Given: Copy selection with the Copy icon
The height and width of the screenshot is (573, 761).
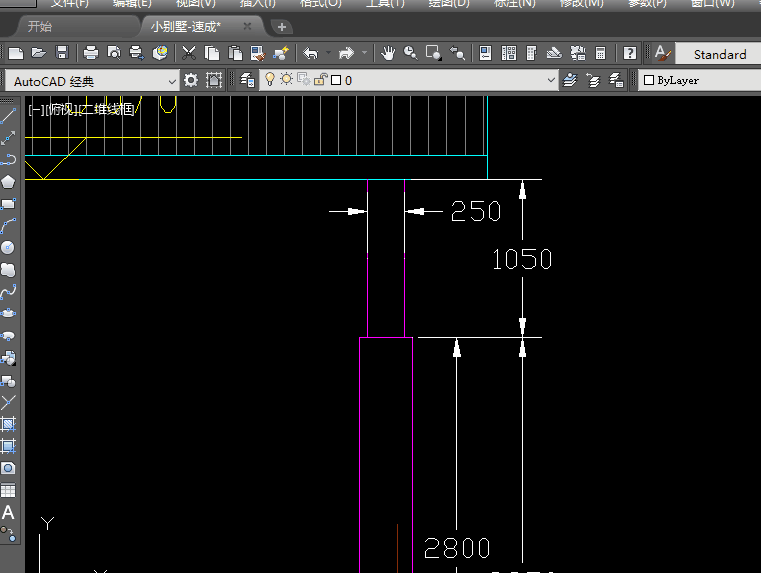Looking at the screenshot, I should (x=212, y=52).
